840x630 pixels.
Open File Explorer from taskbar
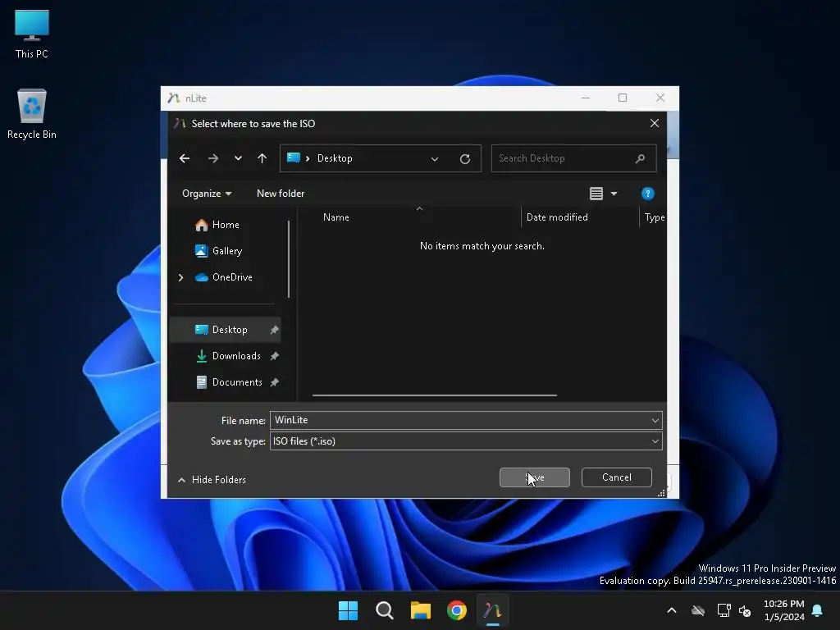pos(421,610)
